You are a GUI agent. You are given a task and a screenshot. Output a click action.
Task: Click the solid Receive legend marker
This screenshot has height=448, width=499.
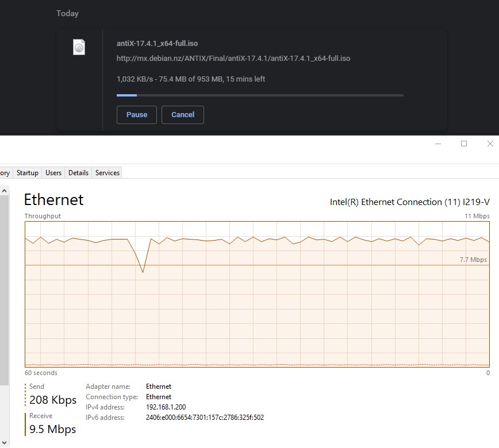pos(26,424)
